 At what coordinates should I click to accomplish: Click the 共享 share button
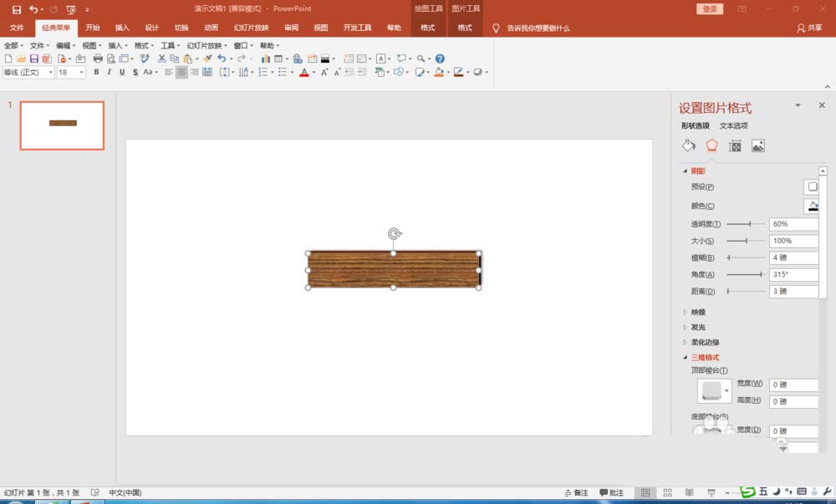pos(808,28)
